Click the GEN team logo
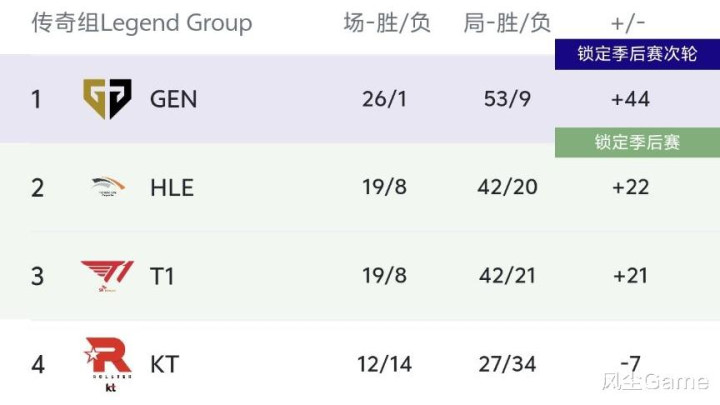Image resolution: width=720 pixels, height=405 pixels. tap(107, 99)
